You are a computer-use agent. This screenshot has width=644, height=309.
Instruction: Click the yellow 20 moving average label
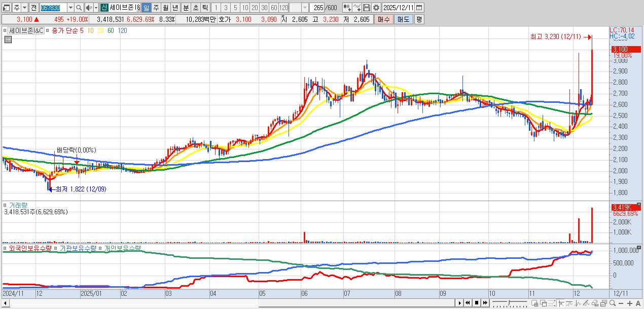click(100, 31)
